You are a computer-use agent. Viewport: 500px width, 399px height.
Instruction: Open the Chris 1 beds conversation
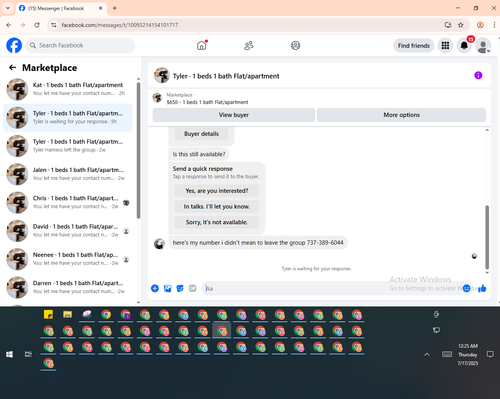68,202
